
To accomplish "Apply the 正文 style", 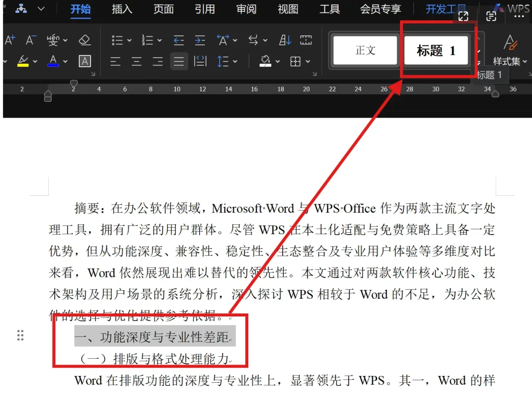I will point(366,51).
